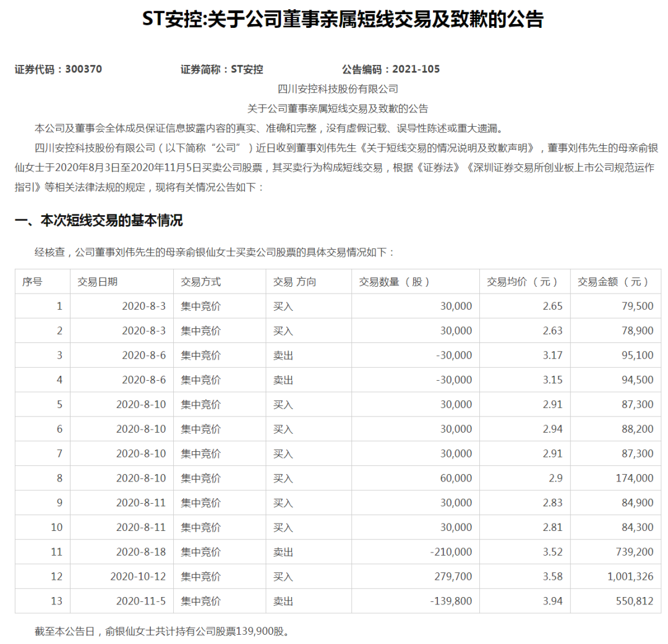This screenshot has width=668, height=644.
Task: Click the '交易均价（元）' column header
Action: (523, 282)
